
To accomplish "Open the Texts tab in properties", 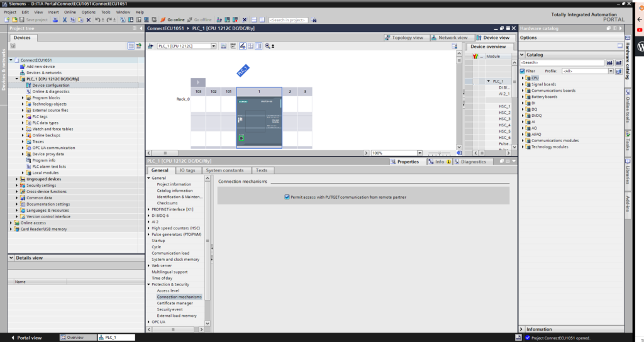I will [262, 170].
